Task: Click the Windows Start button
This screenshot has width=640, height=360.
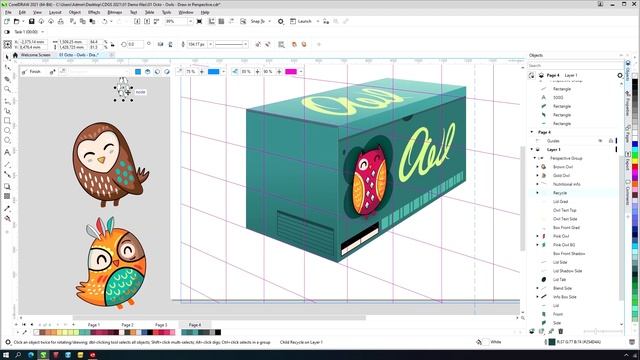Action: [x=6, y=355]
